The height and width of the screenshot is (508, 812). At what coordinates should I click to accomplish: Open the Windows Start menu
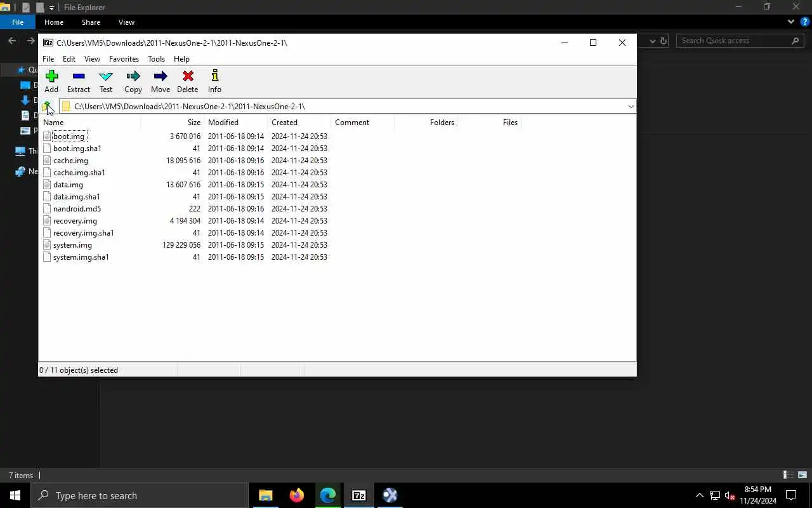click(15, 495)
